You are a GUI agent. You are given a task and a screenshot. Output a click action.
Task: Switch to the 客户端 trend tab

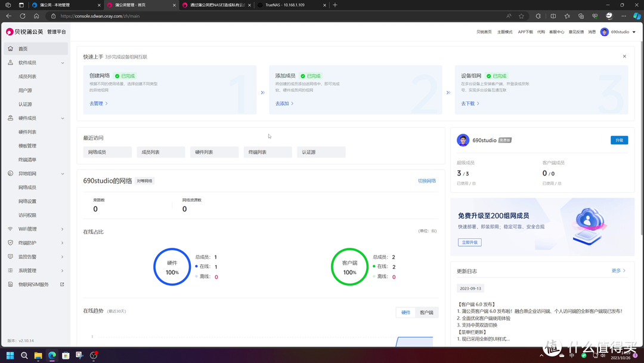[426, 312]
